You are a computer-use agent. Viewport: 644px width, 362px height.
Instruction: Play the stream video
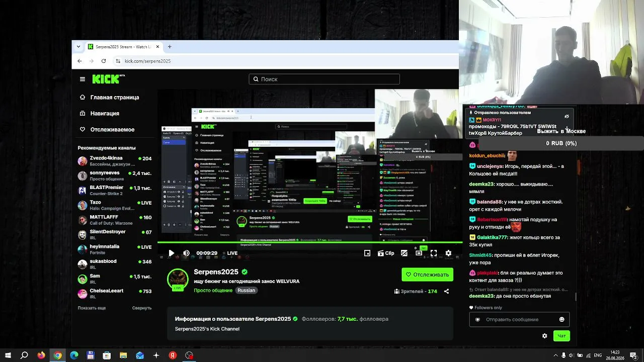[171, 253]
